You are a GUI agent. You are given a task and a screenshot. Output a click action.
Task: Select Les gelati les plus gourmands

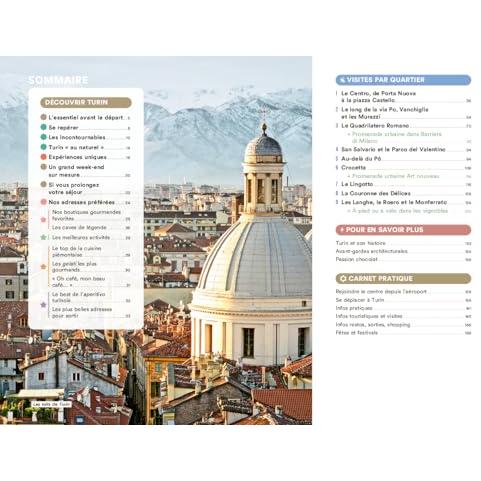91,267
